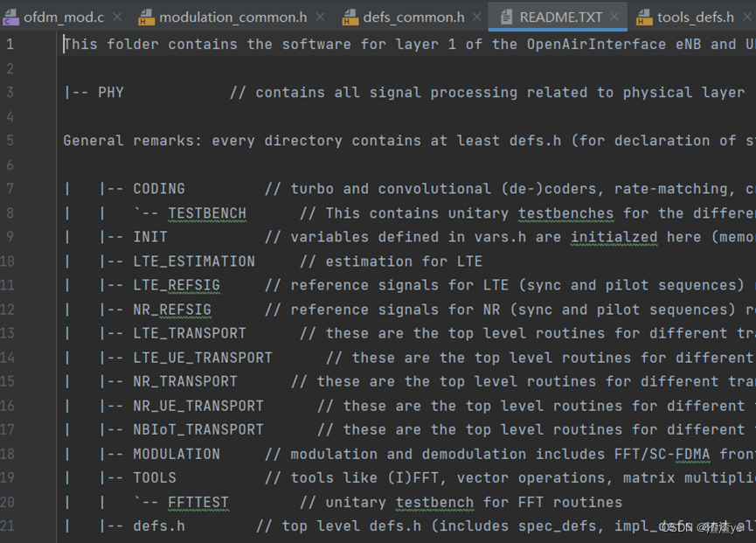This screenshot has height=543, width=756.
Task: Click the tools_defs.h header file icon
Action: 644,17
